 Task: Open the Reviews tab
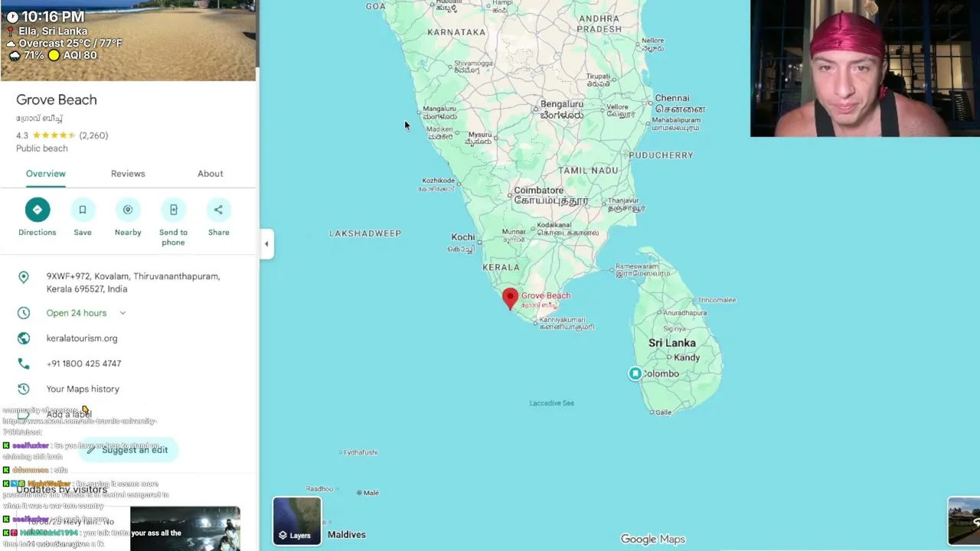[x=128, y=174]
